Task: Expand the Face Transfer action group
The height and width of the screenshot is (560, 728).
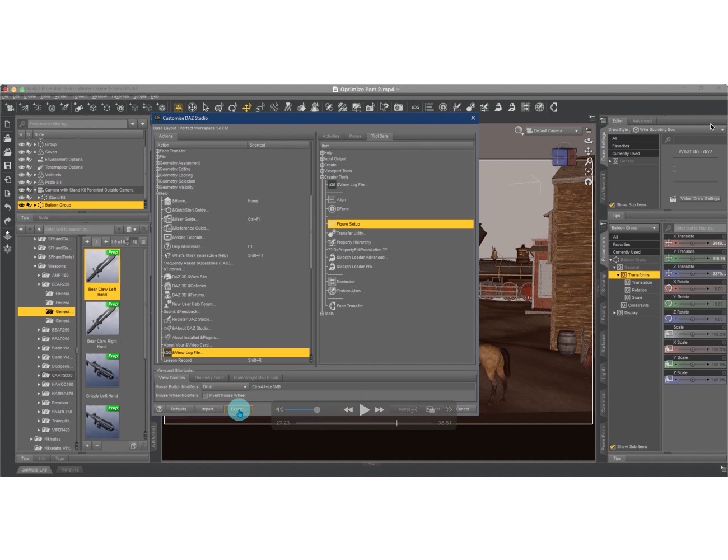Action: point(157,151)
